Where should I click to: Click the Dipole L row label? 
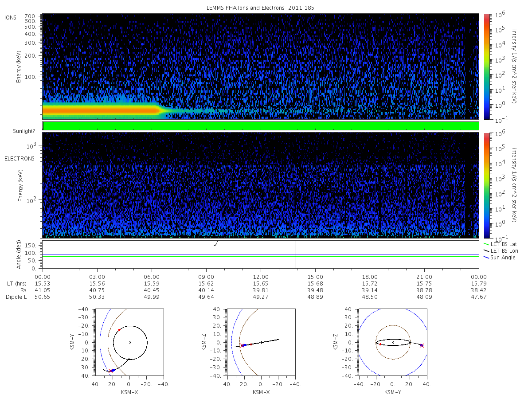coord(16,297)
